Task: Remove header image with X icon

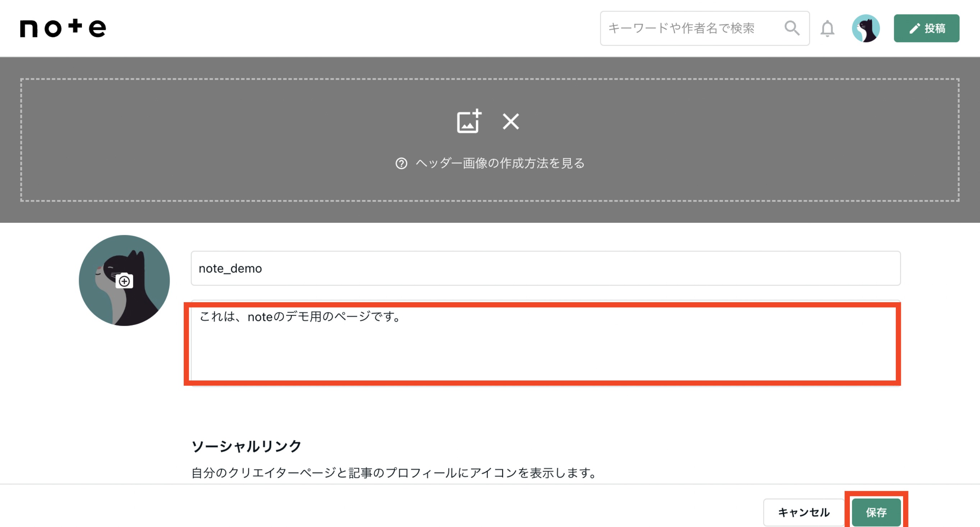Action: coord(510,122)
